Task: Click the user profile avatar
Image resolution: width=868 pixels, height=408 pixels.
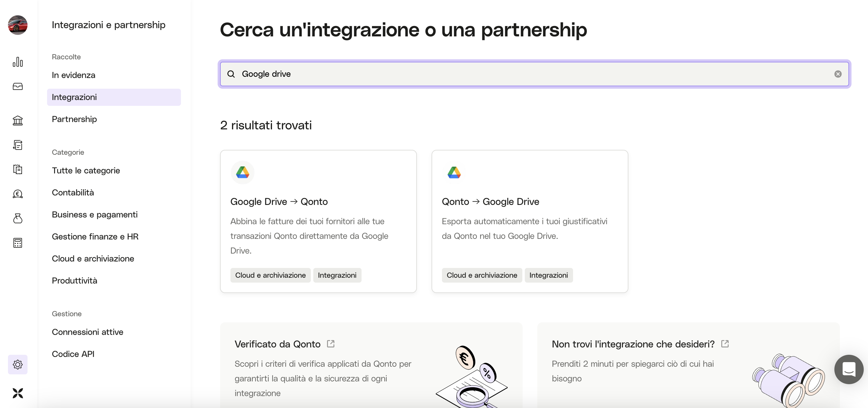Action: [17, 25]
